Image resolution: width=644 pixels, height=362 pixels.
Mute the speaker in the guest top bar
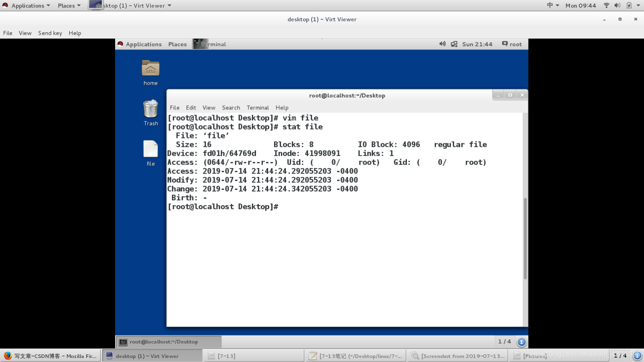[x=442, y=44]
